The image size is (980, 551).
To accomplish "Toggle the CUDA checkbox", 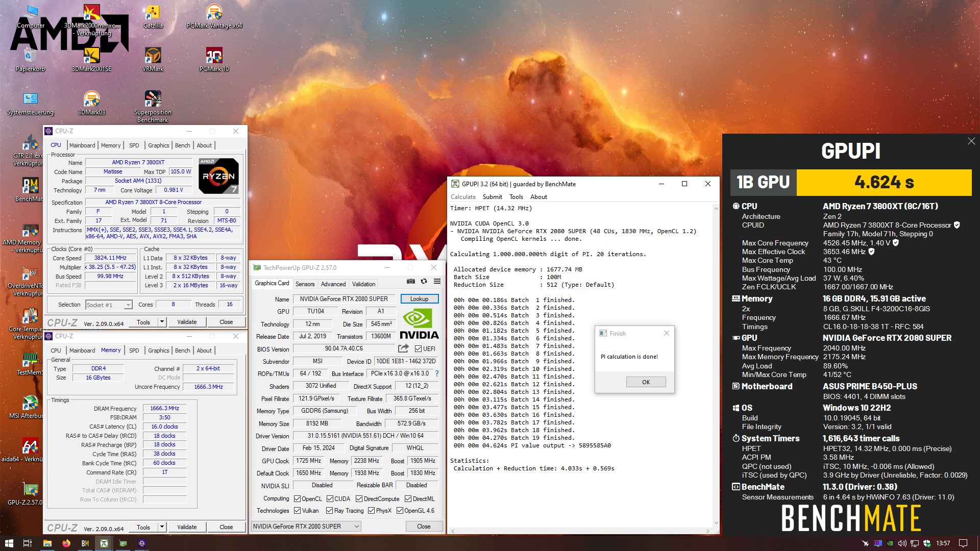I will (330, 499).
